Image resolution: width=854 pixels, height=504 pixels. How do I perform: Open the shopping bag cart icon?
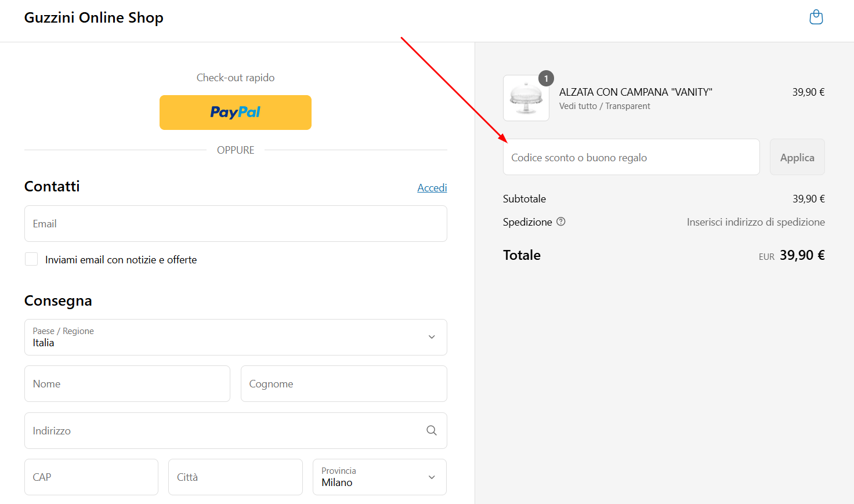pos(816,17)
